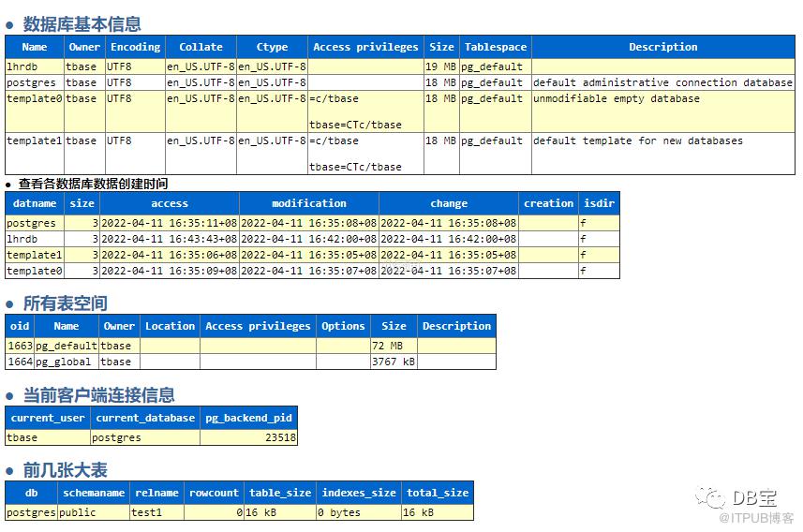803x532 pixels.
Task: Click the bullet before 前几张大表 heading
Action: [10, 471]
